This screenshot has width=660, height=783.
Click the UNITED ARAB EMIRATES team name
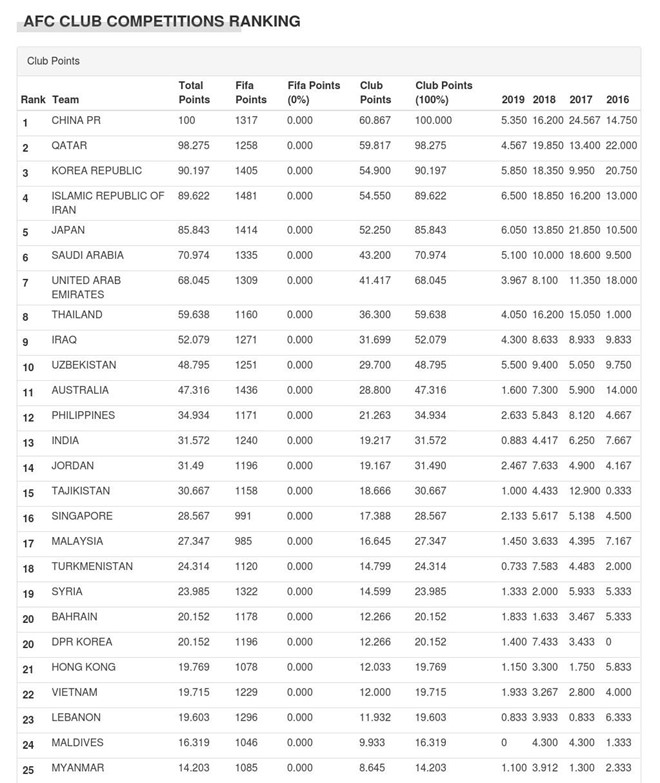(x=86, y=287)
